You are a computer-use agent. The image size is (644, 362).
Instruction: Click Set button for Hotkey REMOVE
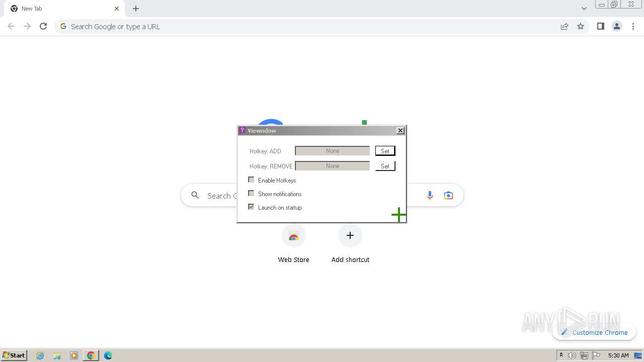point(385,166)
